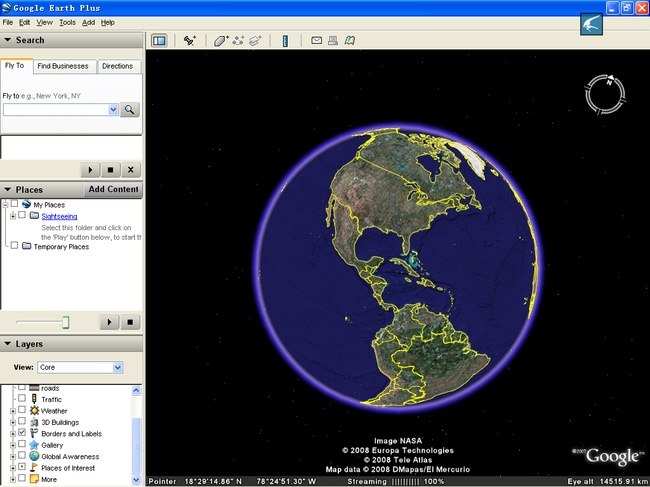This screenshot has height=487, width=650.
Task: Open the Edit menu
Action: tap(24, 22)
